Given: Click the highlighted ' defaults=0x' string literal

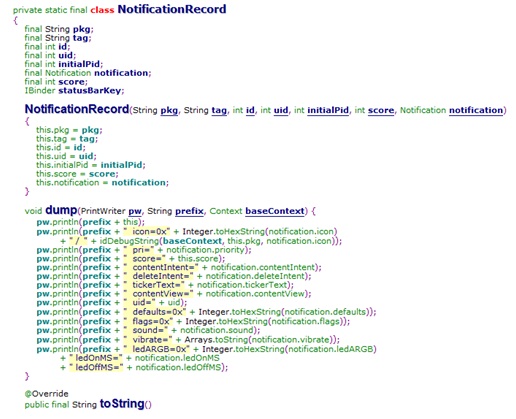Looking at the screenshot, I should [155, 312].
